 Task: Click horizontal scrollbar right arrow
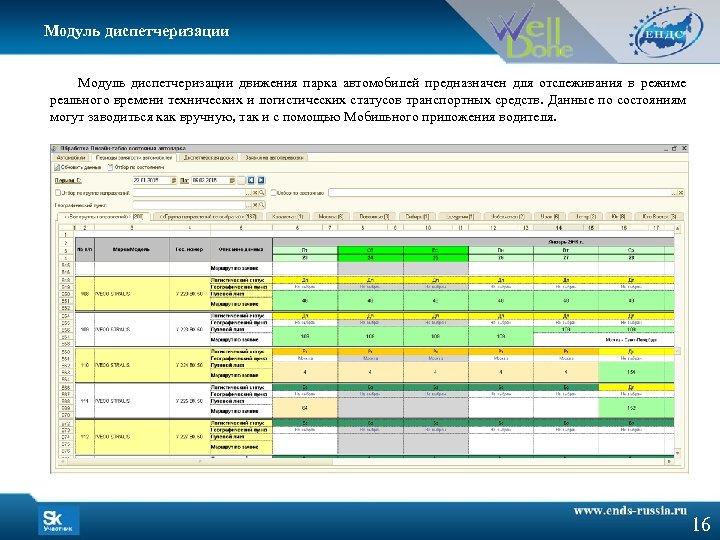(669, 461)
